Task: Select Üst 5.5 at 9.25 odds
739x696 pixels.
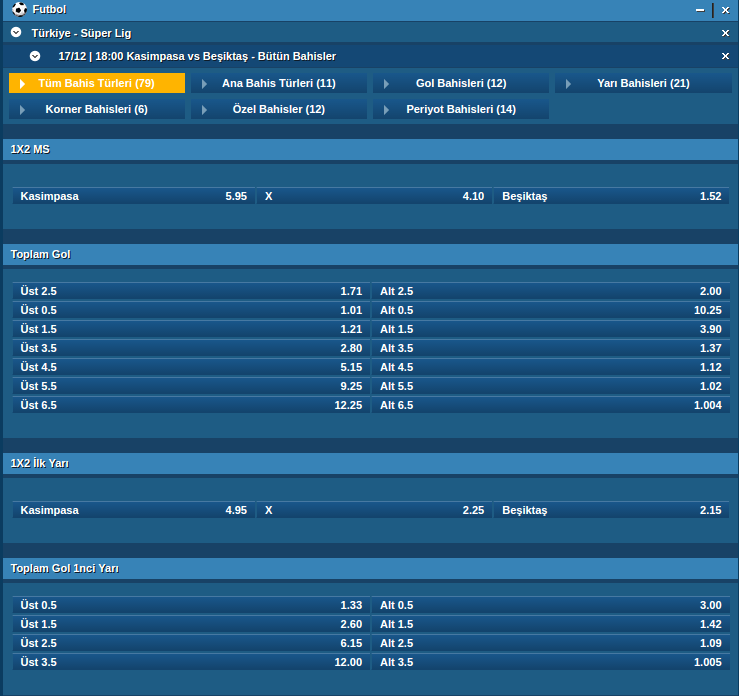Action: (x=191, y=386)
